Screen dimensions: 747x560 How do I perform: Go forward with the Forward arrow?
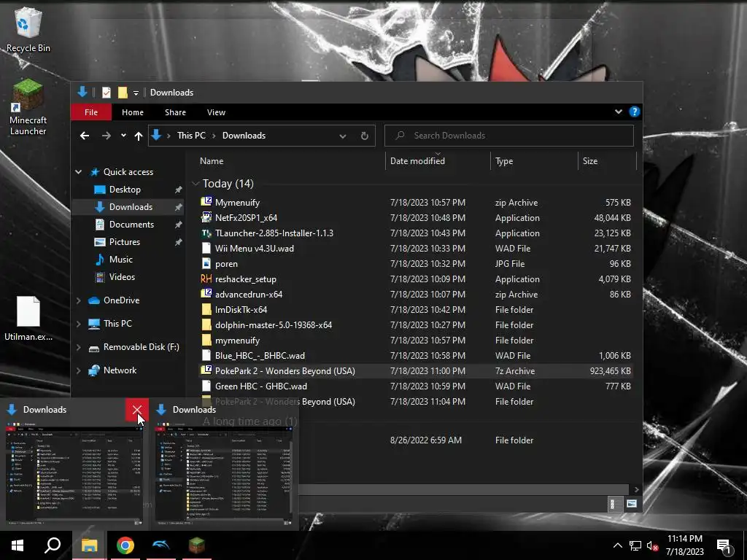[x=106, y=136]
